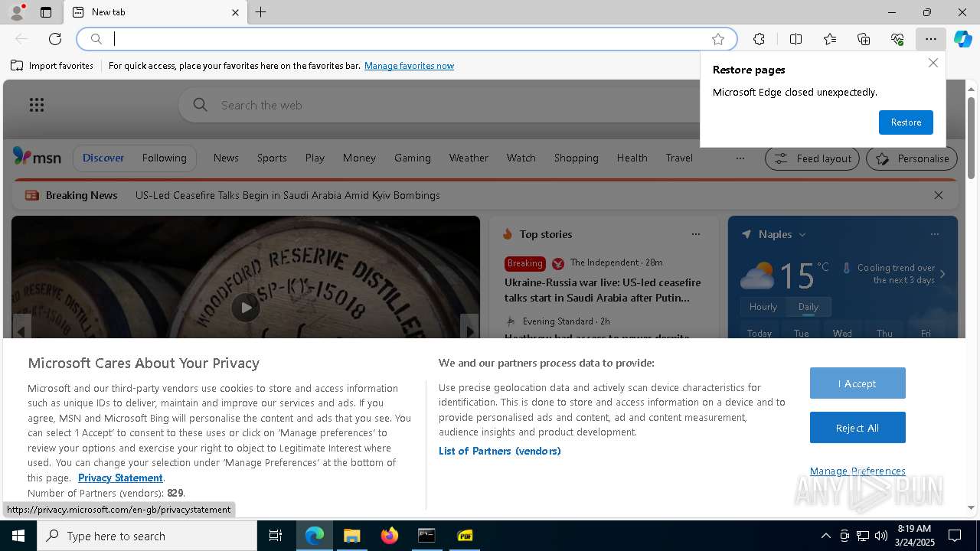980x551 pixels.
Task: Show next weather insight chevron
Action: tap(942, 274)
